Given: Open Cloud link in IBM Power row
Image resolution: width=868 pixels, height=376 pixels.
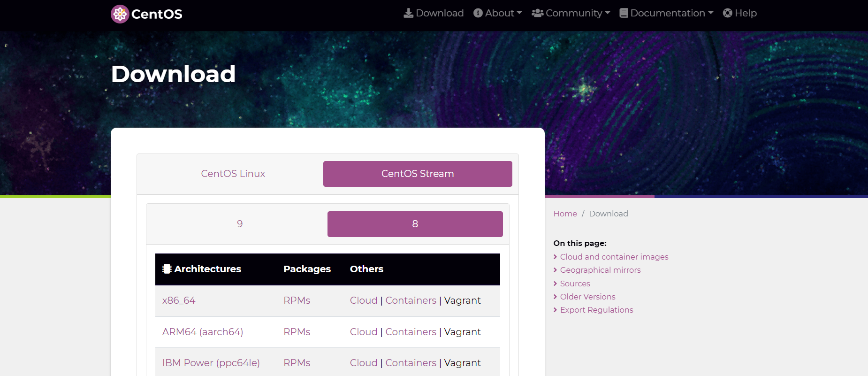Looking at the screenshot, I should [x=364, y=363].
